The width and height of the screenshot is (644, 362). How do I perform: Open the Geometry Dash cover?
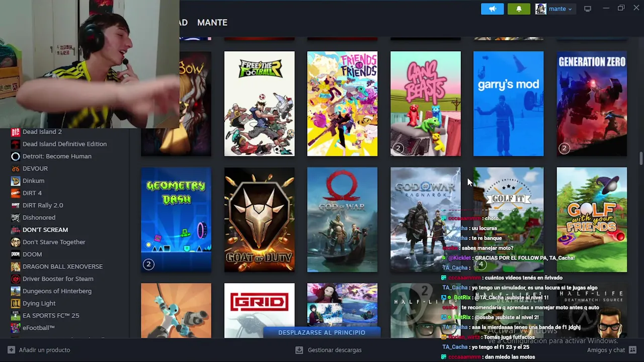[176, 220]
